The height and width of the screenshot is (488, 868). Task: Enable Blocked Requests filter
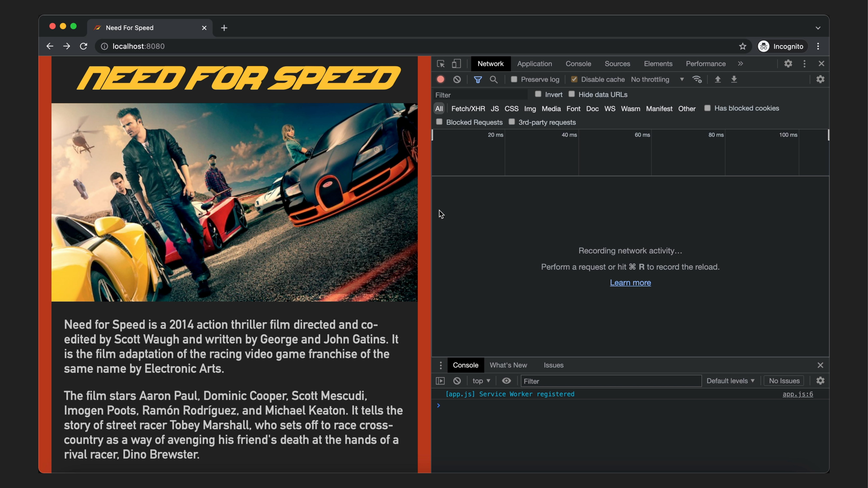[439, 122]
